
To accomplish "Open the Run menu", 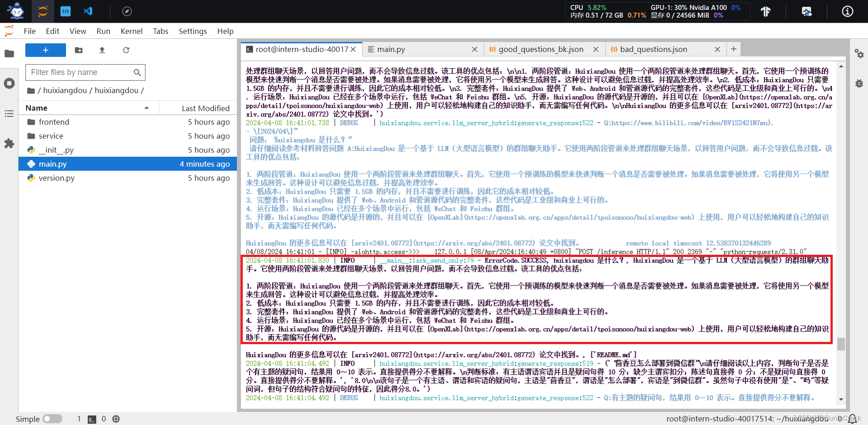I will tap(104, 31).
